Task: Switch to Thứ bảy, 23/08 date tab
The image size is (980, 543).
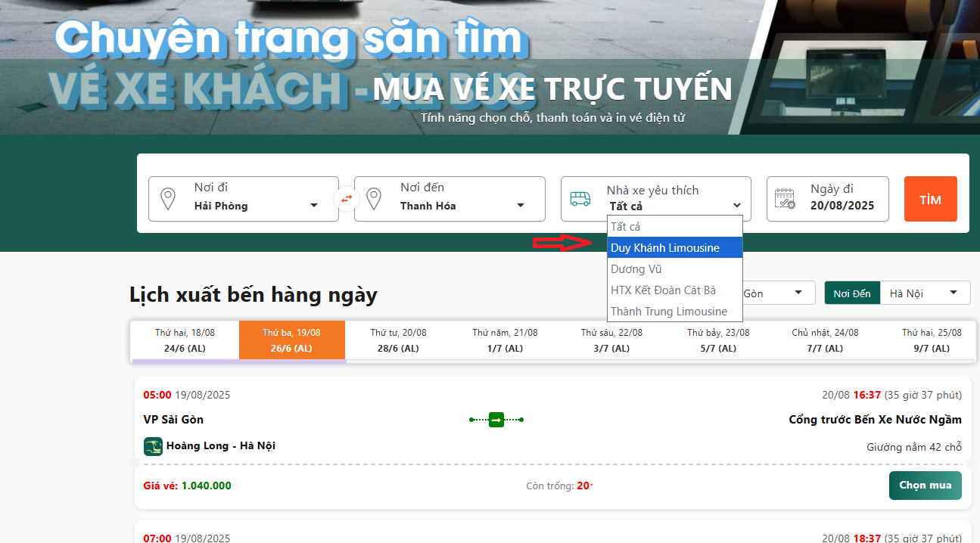Action: coord(718,340)
